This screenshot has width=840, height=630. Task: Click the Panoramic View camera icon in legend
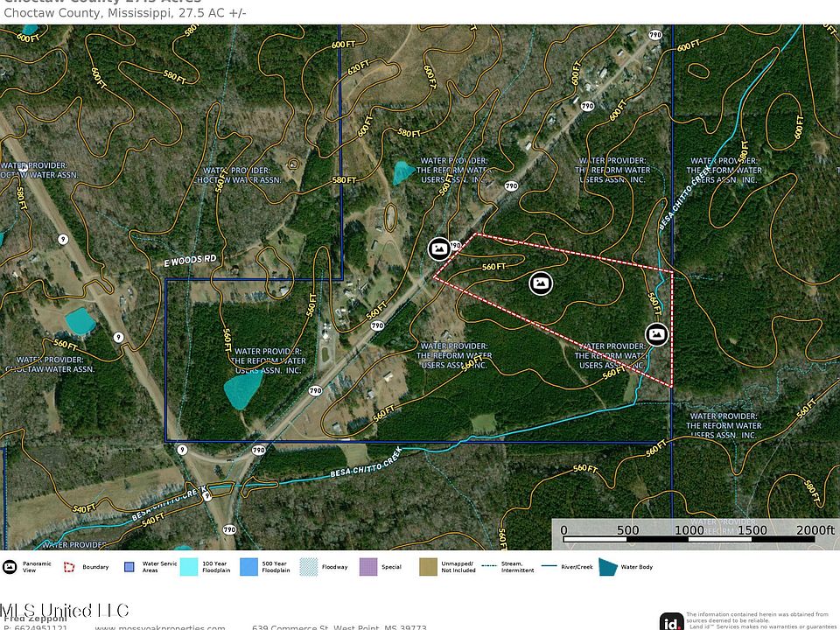[10, 567]
